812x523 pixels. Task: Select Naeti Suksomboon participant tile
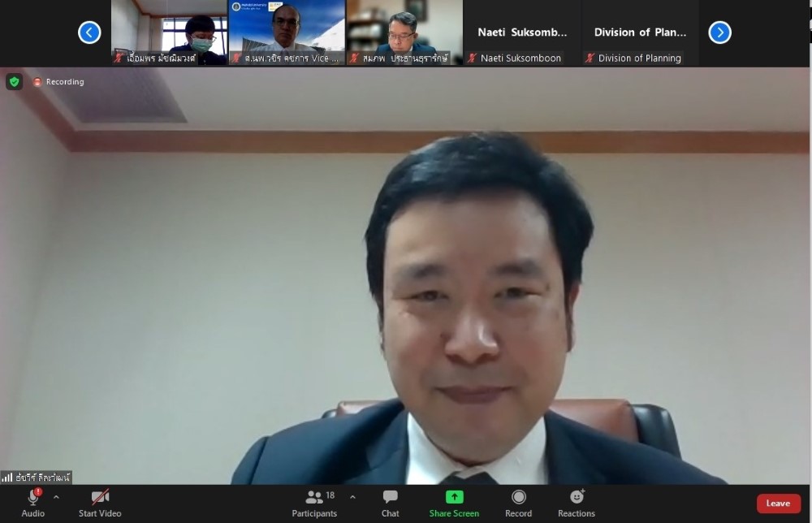[x=522, y=32]
